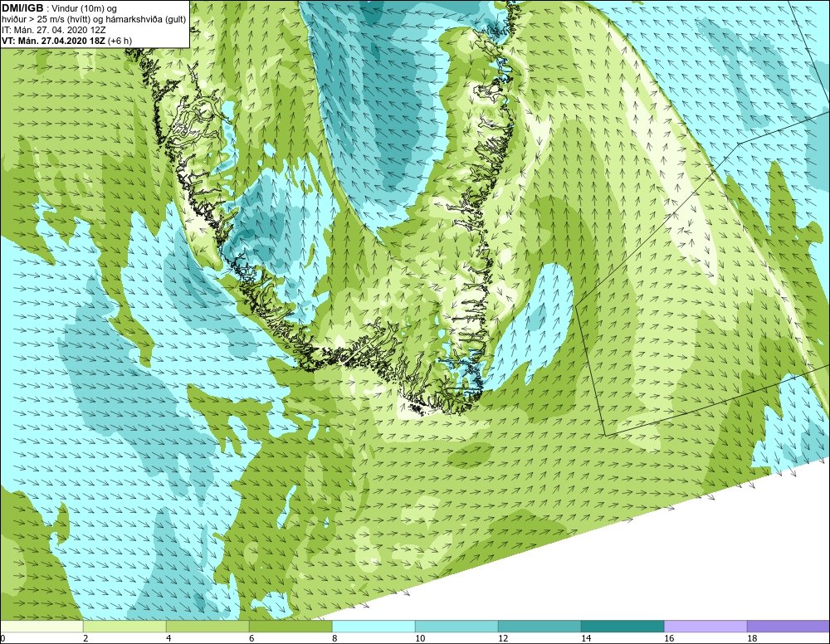
Task: Click the 'hviður > 25 m/s (hvítt)' line
Action: [x=46, y=20]
